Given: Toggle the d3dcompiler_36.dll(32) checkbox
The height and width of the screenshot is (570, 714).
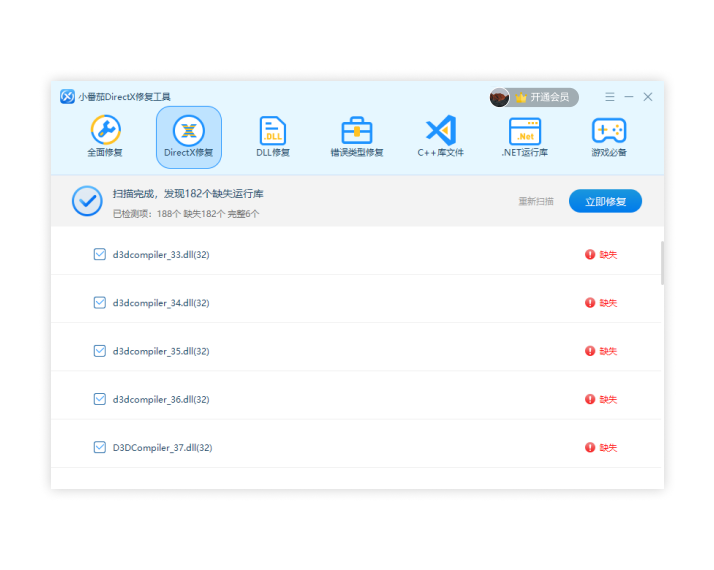Looking at the screenshot, I should (x=100, y=399).
